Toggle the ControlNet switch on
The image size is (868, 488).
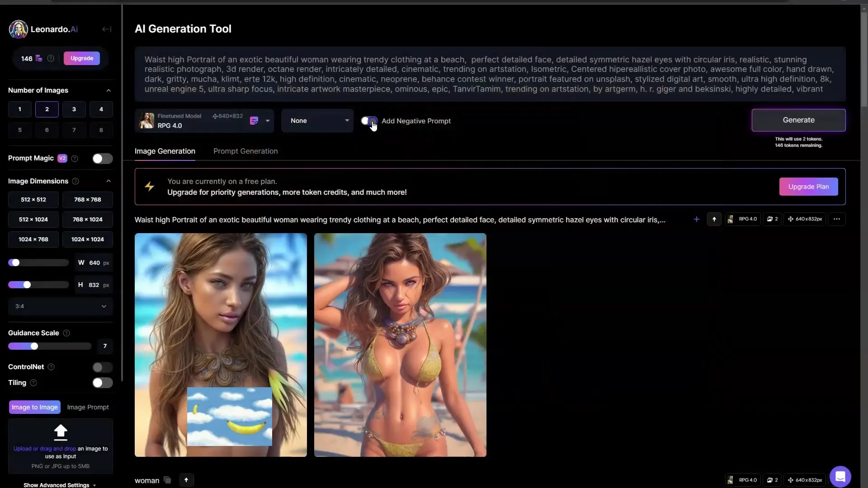[x=101, y=366]
